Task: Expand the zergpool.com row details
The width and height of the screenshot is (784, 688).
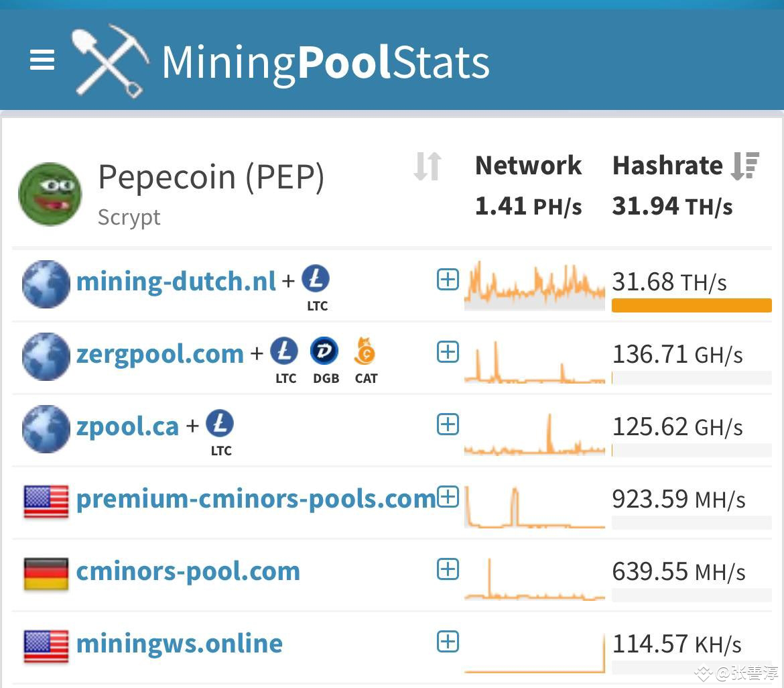Action: [447, 351]
